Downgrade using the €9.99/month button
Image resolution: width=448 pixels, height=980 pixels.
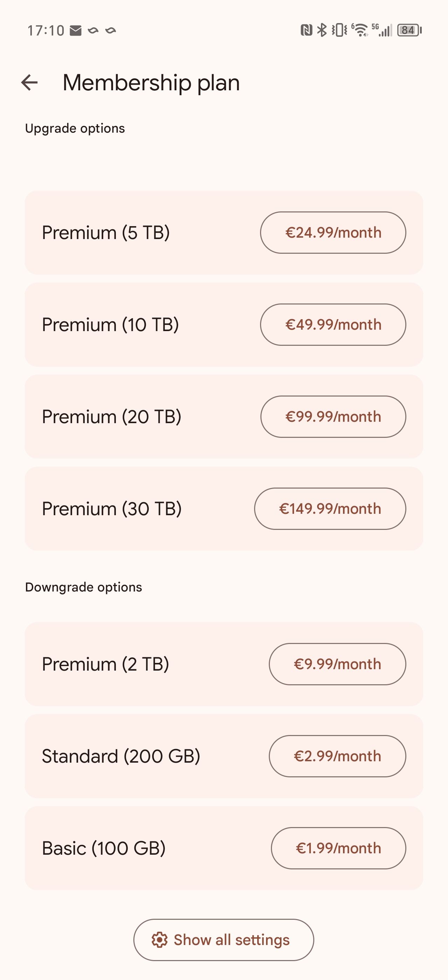pos(337,664)
